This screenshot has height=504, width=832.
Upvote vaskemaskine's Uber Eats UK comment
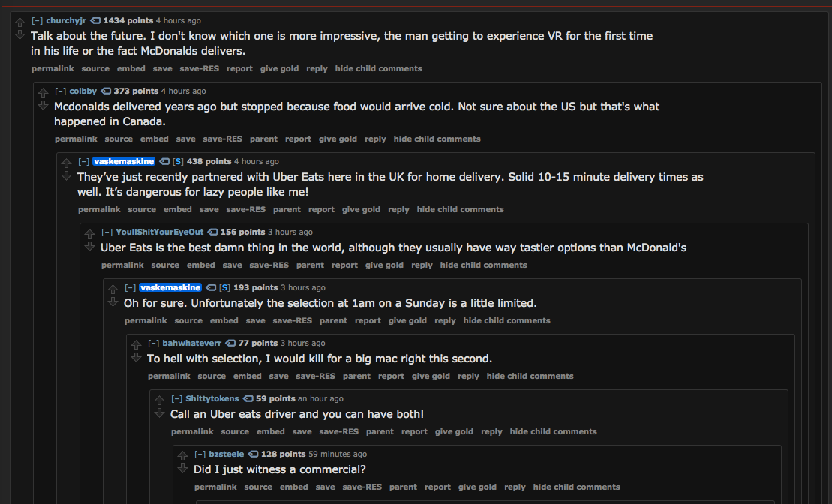pyautogui.click(x=66, y=163)
